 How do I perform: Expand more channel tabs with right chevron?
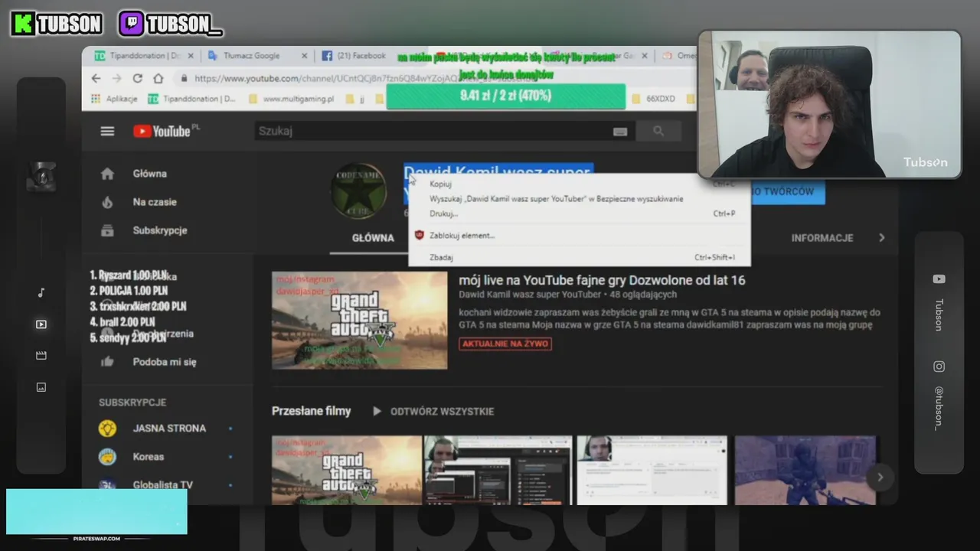pyautogui.click(x=881, y=238)
